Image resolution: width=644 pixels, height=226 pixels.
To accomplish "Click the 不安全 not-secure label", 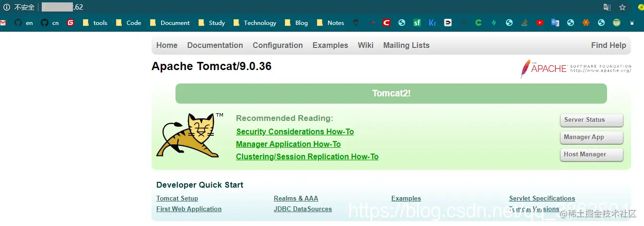I will pos(24,7).
